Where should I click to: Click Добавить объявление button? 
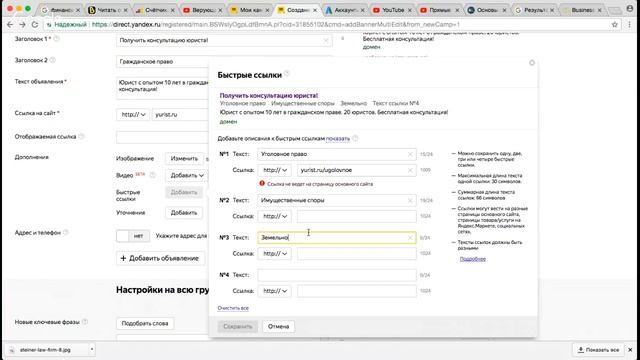pos(160,258)
